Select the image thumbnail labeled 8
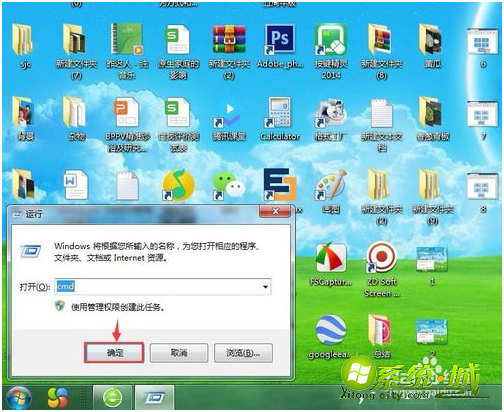This screenshot has height=412, width=504. pyautogui.click(x=482, y=186)
